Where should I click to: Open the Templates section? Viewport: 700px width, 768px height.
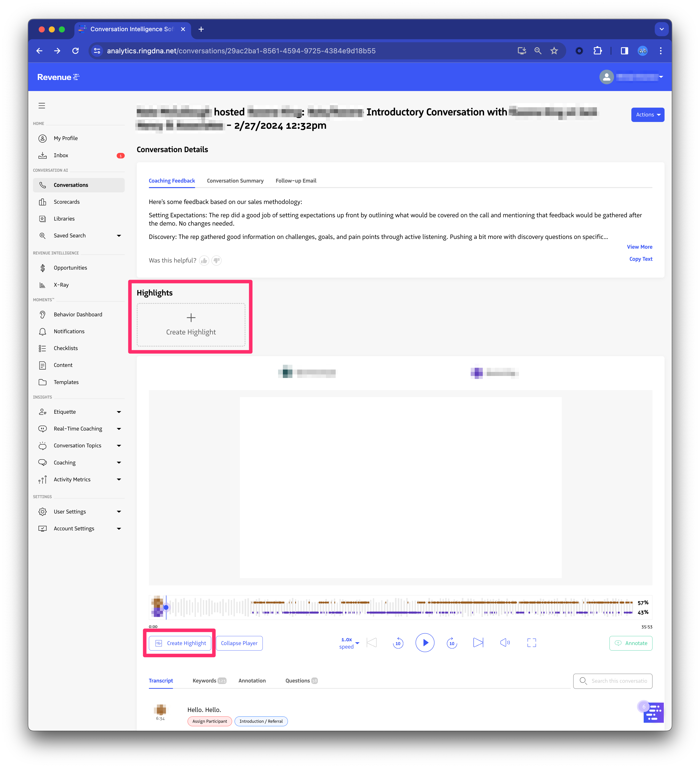pyautogui.click(x=66, y=382)
